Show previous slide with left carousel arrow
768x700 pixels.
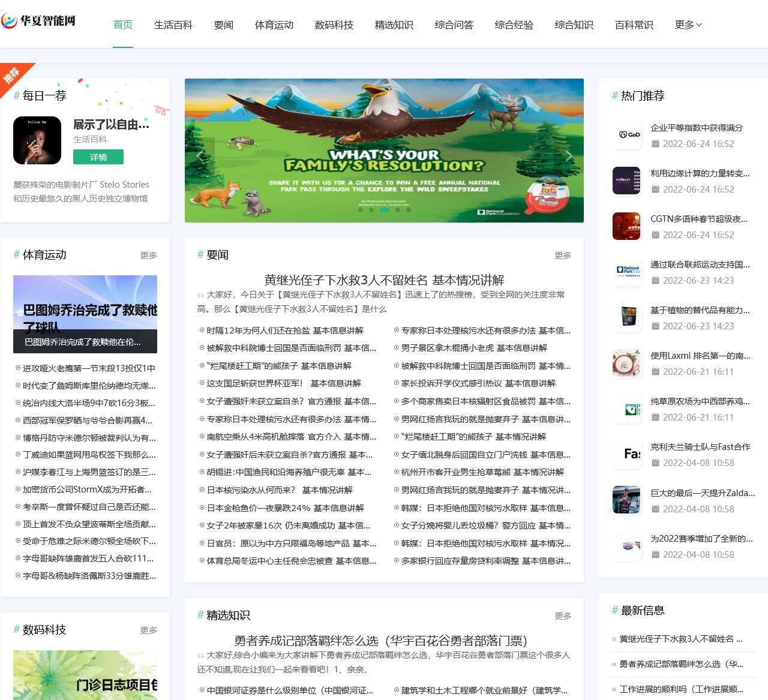[x=200, y=156]
